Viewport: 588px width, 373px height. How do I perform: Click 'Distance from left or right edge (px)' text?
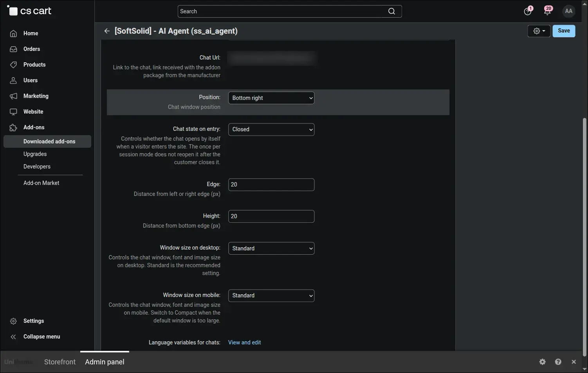pyautogui.click(x=177, y=194)
